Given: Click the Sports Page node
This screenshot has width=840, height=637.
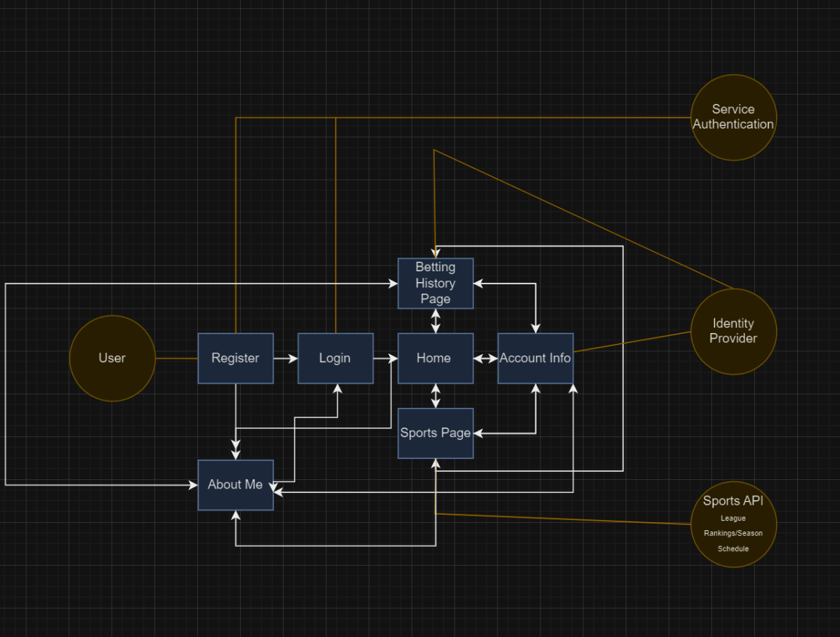Looking at the screenshot, I should 435,433.
